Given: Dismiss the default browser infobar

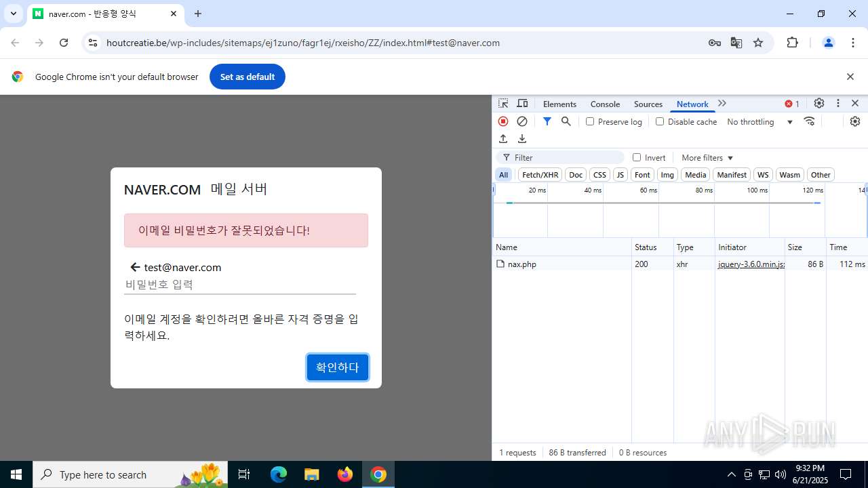Looking at the screenshot, I should (850, 77).
